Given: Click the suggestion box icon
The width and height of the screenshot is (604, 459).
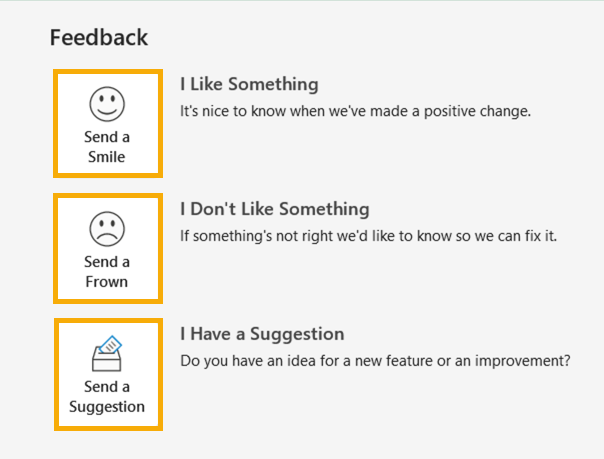Looking at the screenshot, I should pos(107,353).
